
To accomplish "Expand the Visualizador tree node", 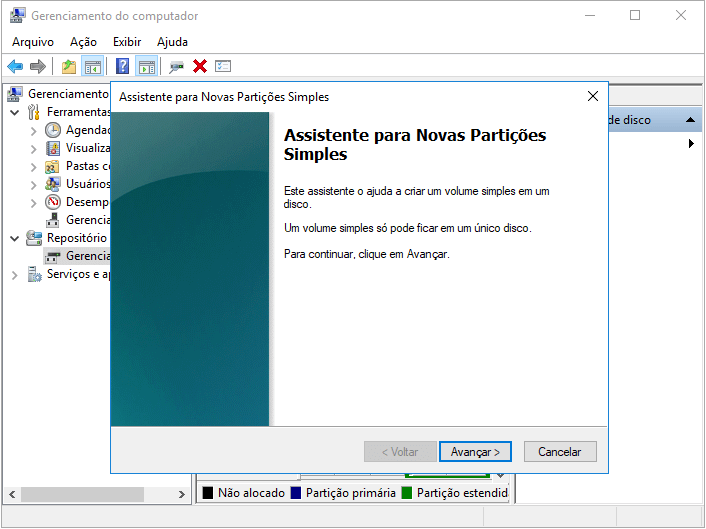I will (33, 149).
